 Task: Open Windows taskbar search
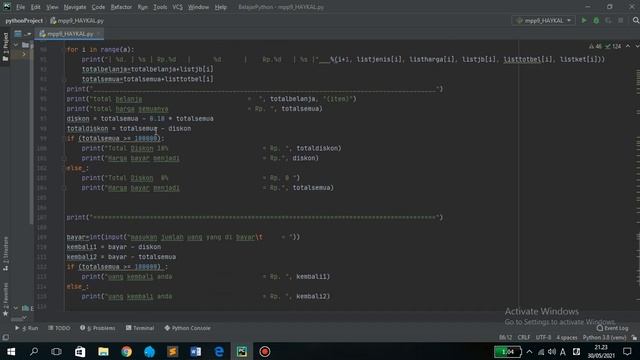(x=34, y=351)
